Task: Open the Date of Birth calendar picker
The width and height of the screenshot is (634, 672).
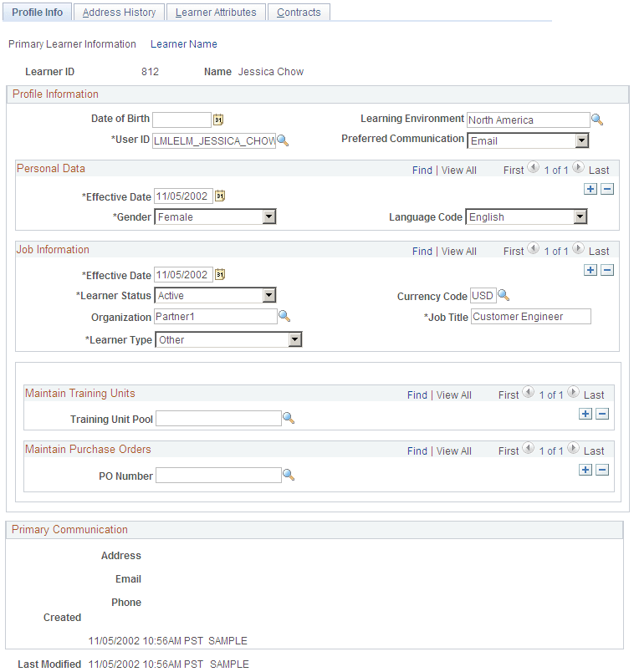Action: (218, 120)
